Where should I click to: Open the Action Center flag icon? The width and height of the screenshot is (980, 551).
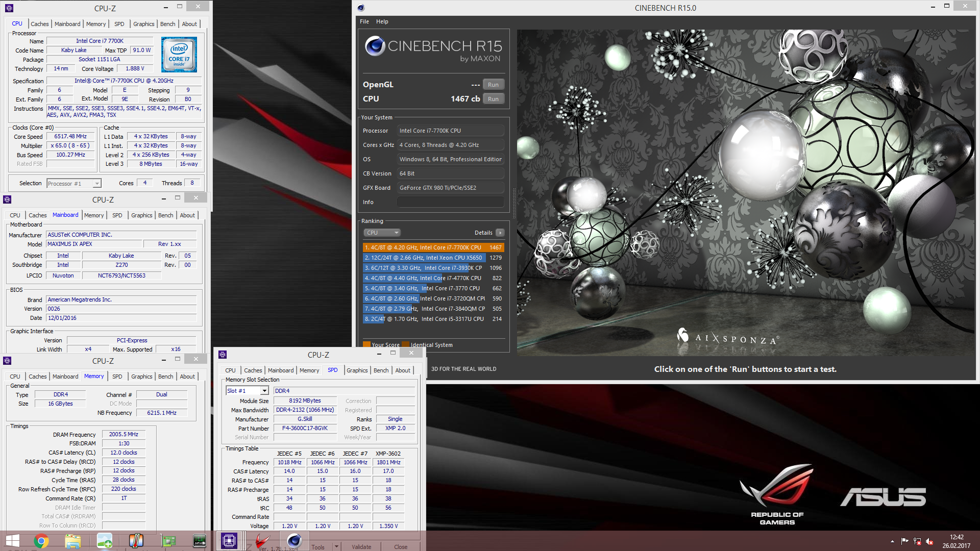click(904, 541)
